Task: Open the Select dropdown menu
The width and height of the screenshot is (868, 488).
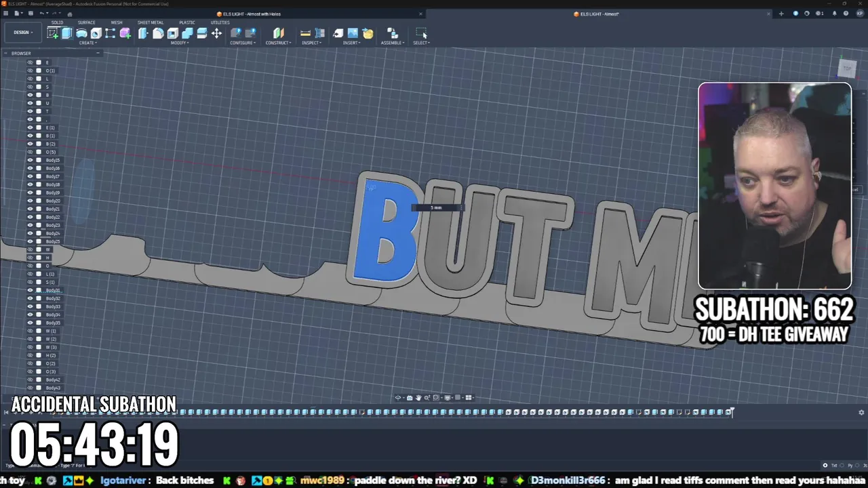Action: click(x=421, y=43)
